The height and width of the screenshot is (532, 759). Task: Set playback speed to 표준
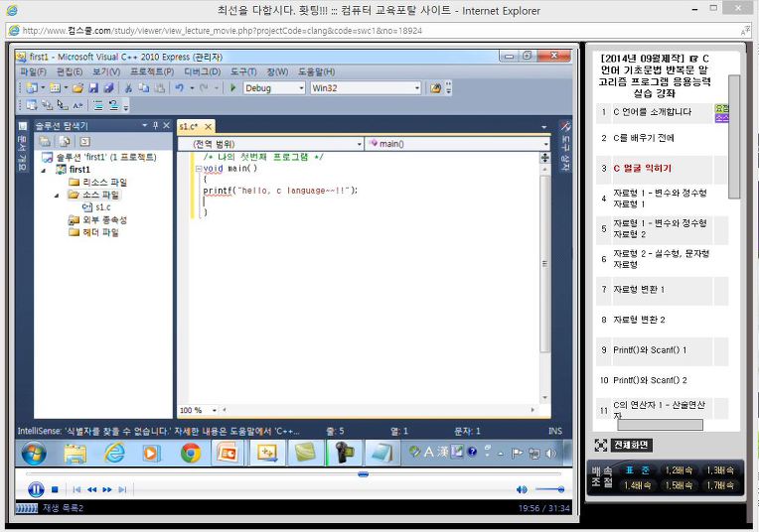637,470
